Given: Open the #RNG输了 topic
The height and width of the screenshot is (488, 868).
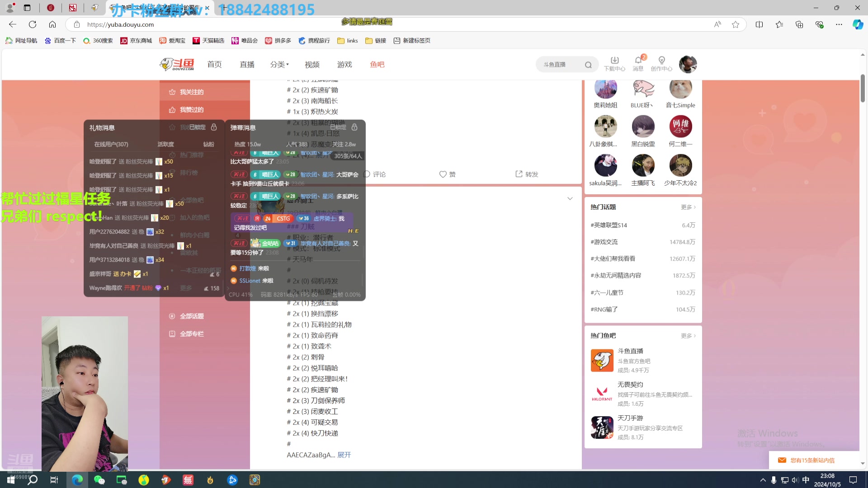Looking at the screenshot, I should [604, 309].
